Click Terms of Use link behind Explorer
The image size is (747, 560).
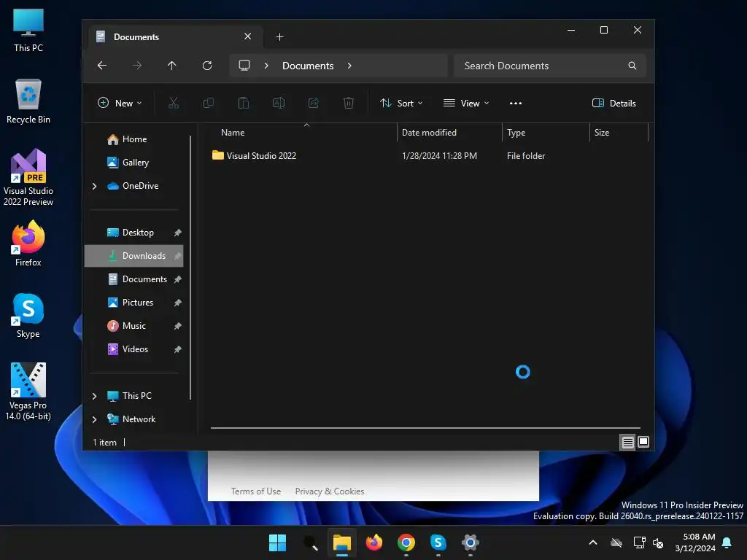point(256,491)
